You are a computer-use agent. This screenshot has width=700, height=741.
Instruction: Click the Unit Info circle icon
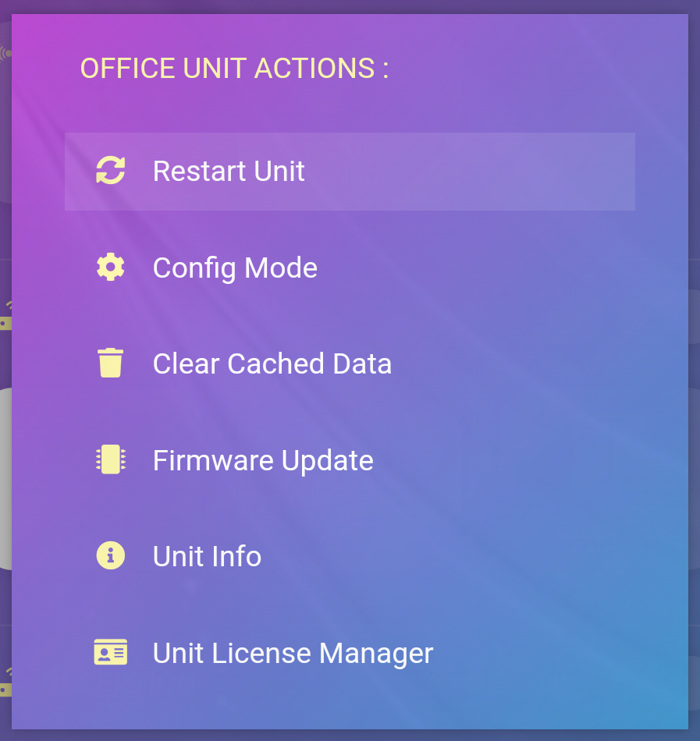[x=110, y=556]
